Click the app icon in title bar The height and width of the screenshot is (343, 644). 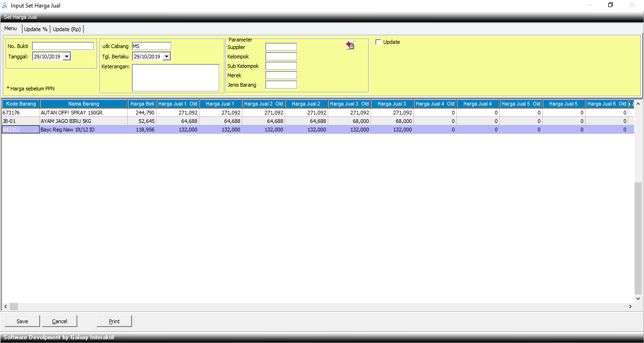(x=5, y=6)
